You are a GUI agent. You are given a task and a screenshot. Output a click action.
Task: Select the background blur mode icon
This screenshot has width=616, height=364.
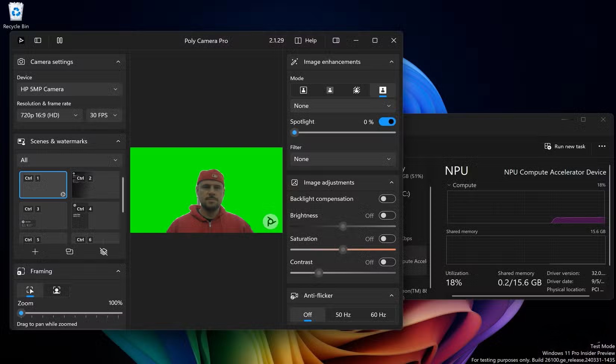point(330,90)
